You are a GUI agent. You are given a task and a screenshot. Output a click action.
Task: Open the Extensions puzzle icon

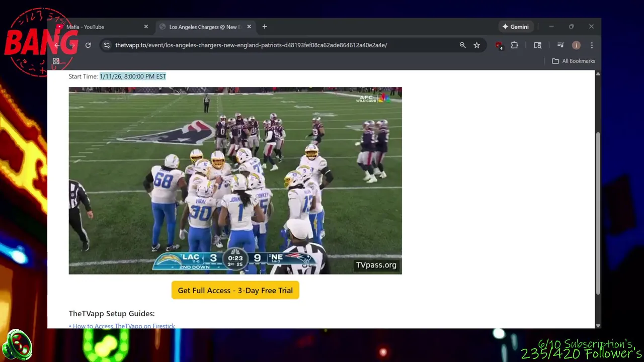coord(514,45)
